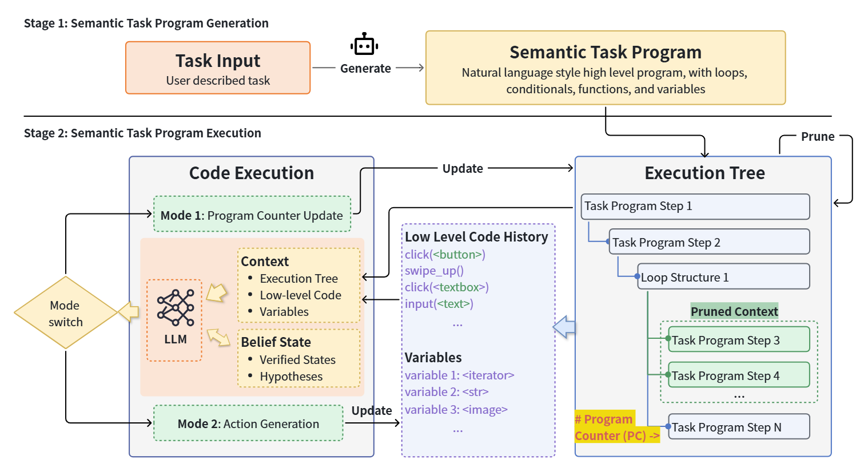Select Task Program Step 3 node

coord(739,339)
